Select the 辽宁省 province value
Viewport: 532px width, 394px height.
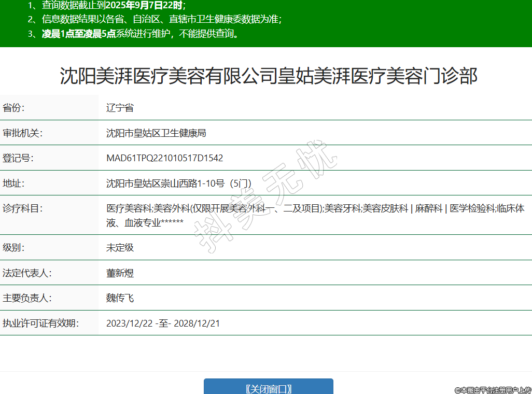coord(120,108)
